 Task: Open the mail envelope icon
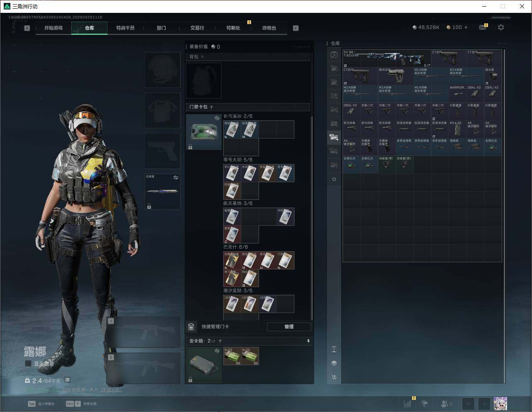pos(482,27)
